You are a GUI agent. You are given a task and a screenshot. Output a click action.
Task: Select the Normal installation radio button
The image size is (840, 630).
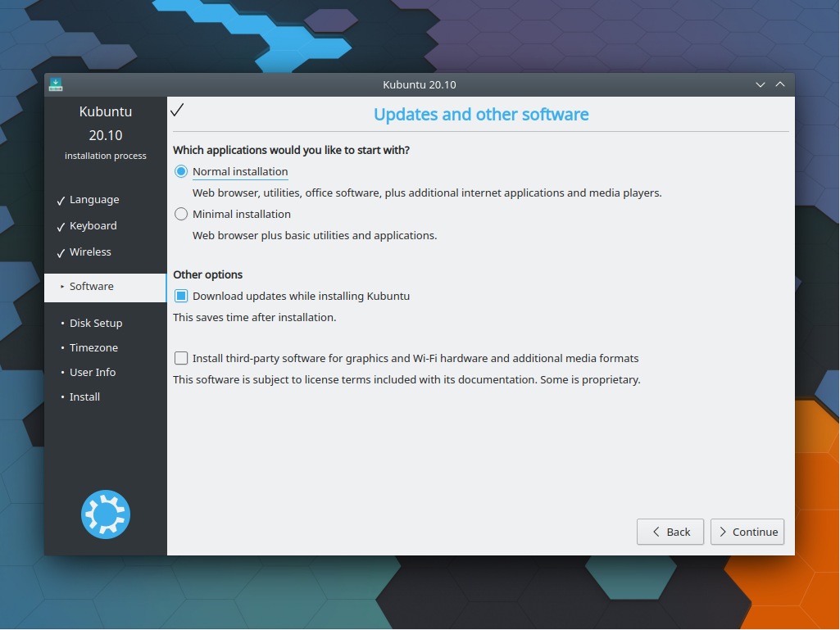click(x=181, y=171)
